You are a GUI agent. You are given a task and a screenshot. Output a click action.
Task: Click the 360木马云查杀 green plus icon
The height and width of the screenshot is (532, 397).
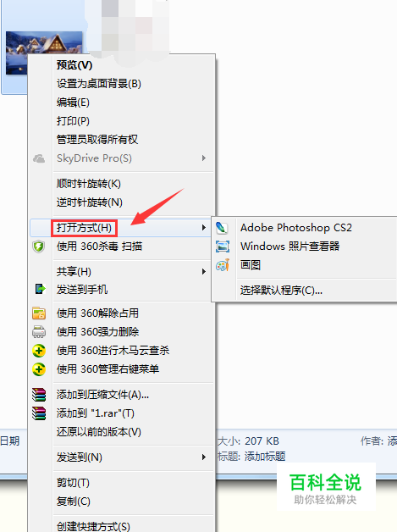click(39, 351)
